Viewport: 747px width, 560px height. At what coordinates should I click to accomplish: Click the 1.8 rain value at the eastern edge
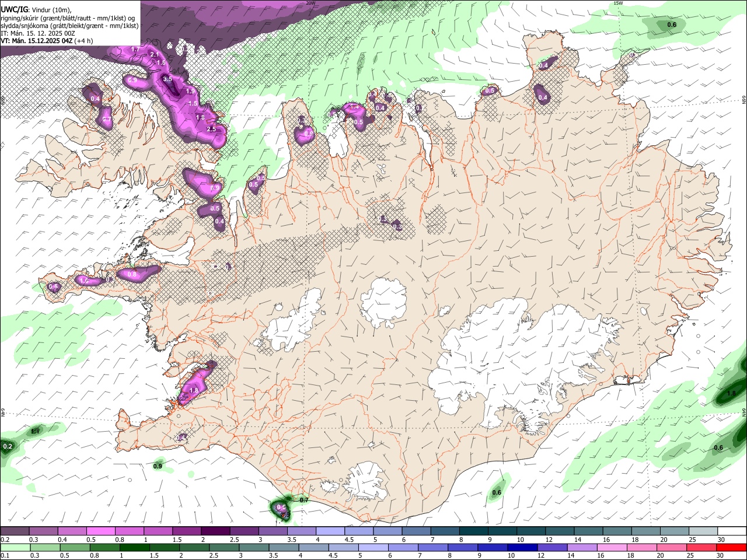[731, 394]
